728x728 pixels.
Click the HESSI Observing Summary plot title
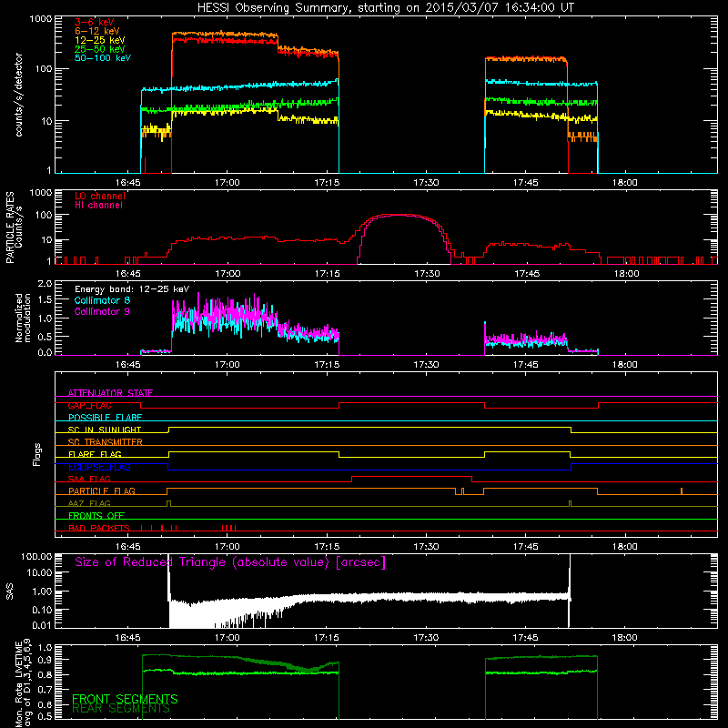tap(385, 8)
